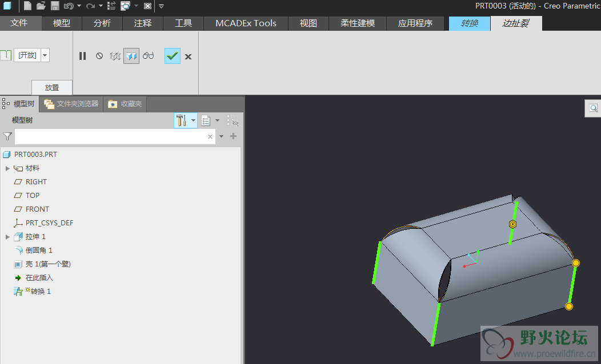Confirm the edge rip with the green checkmark
601x364 pixels.
pos(172,56)
